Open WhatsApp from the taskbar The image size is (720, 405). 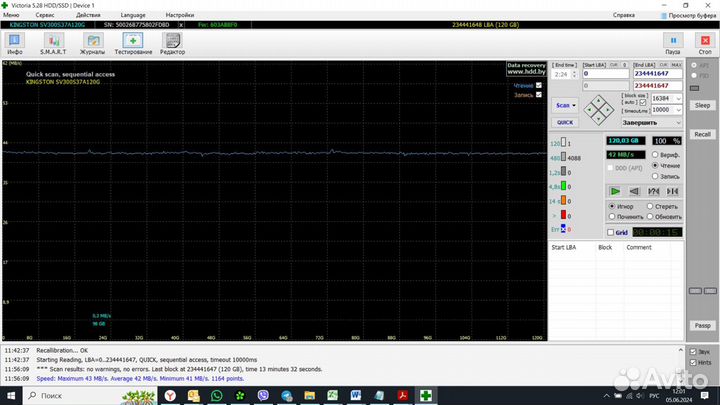(217, 395)
